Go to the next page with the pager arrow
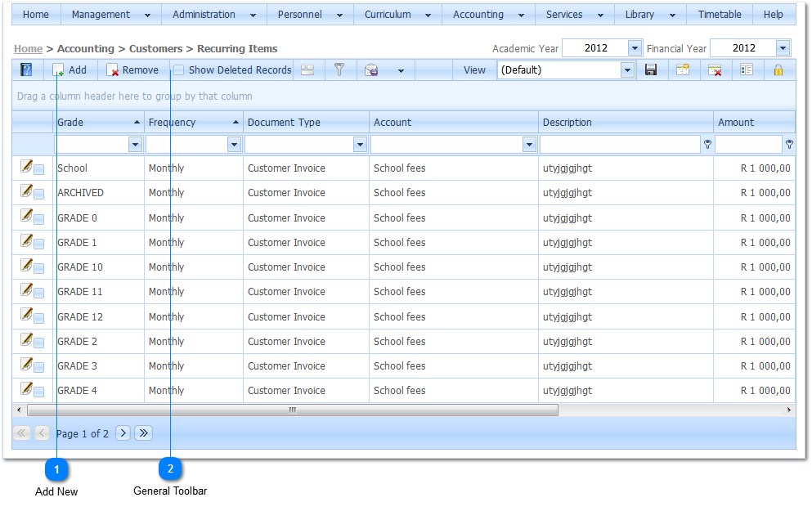 click(123, 433)
